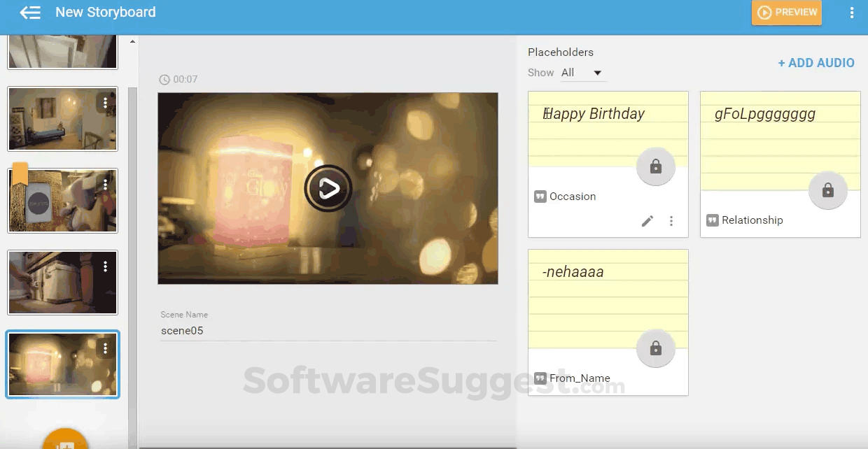Click the lock icon on the Occasion placeholder

click(x=655, y=166)
